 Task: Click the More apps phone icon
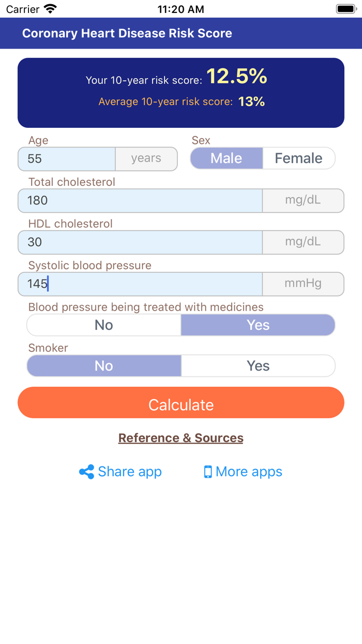(208, 472)
